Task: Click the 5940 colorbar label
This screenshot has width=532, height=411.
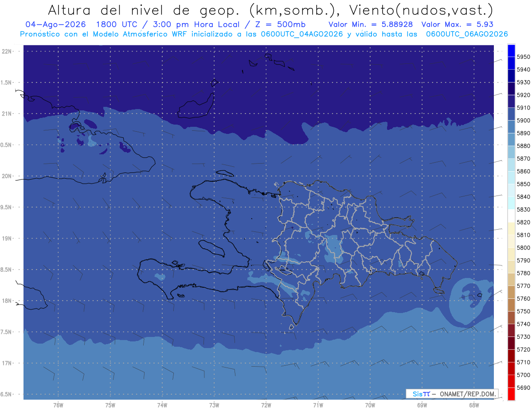Action: (x=524, y=70)
